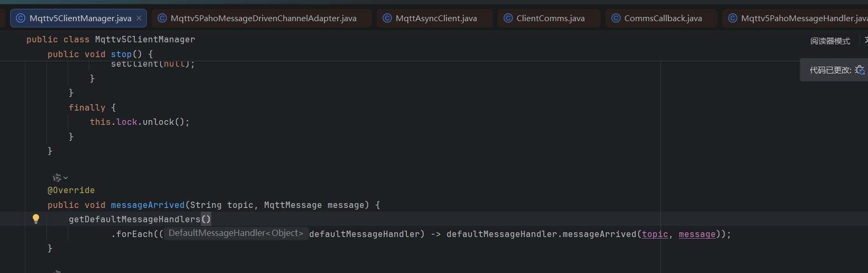
Task: Click the class icon on MqttAsyncClient.java tab
Action: pos(387,18)
